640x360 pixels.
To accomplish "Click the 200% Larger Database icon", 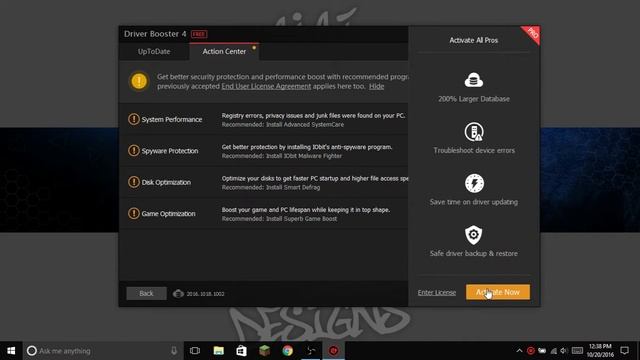I will tap(473, 80).
